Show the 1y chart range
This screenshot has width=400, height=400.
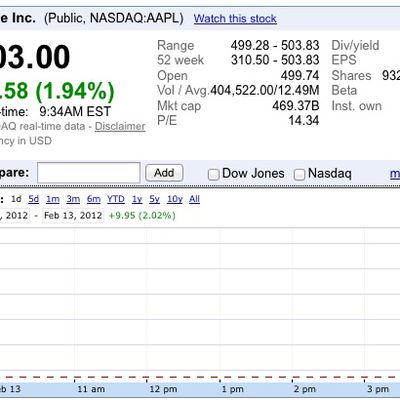click(137, 199)
